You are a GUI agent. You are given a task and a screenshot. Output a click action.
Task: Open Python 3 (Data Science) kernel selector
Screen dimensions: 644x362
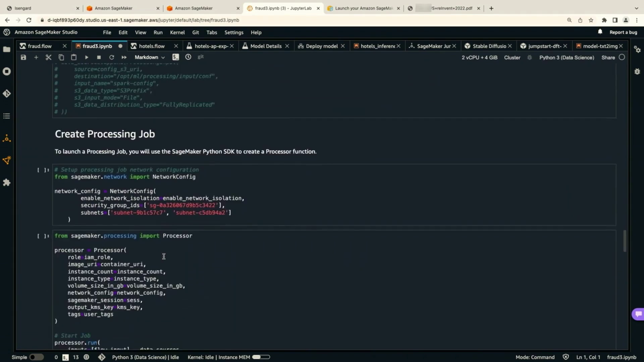point(567,58)
